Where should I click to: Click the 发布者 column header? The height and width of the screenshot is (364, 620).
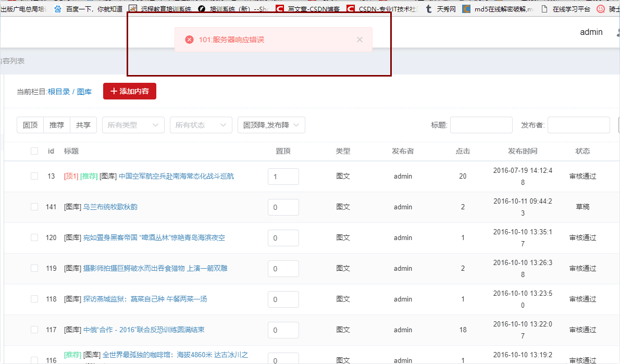[x=403, y=151]
